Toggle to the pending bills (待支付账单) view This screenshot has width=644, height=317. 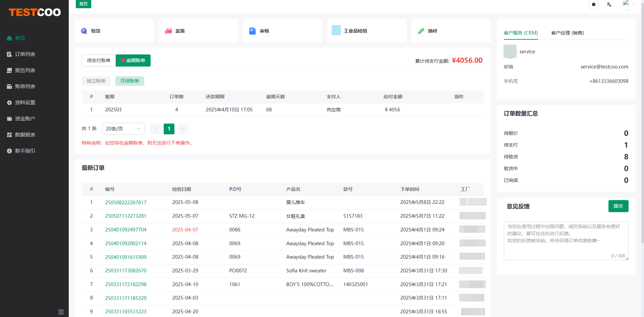[99, 60]
